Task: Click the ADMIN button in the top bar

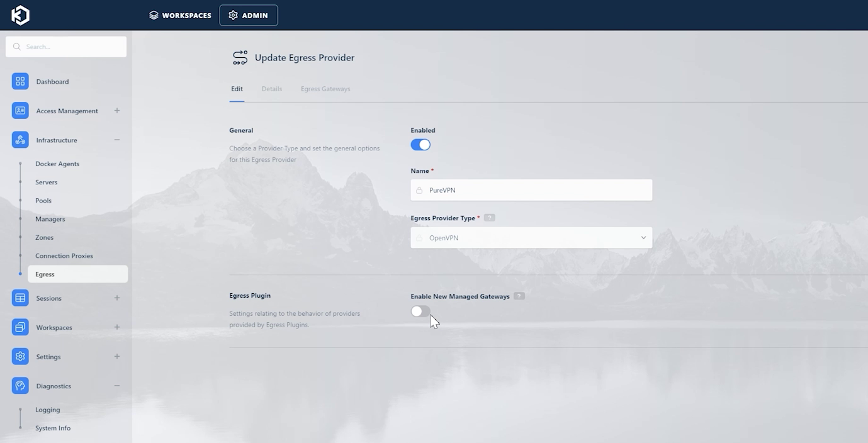Action: click(248, 15)
